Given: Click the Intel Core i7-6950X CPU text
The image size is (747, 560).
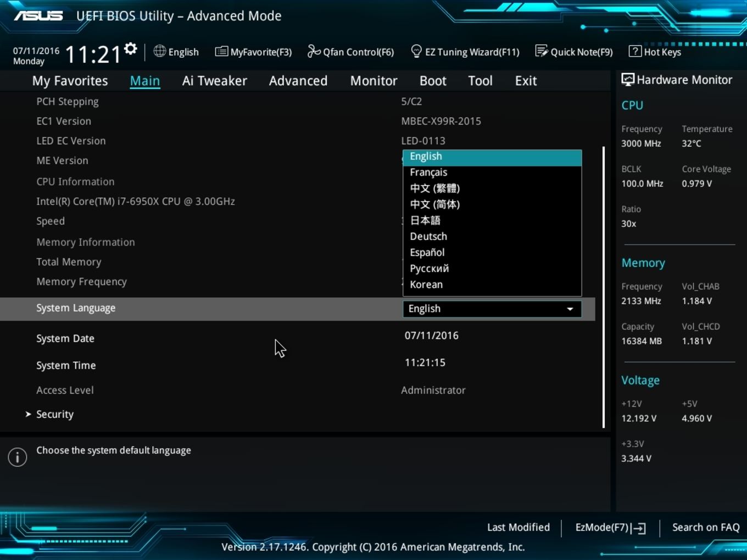Looking at the screenshot, I should [136, 201].
